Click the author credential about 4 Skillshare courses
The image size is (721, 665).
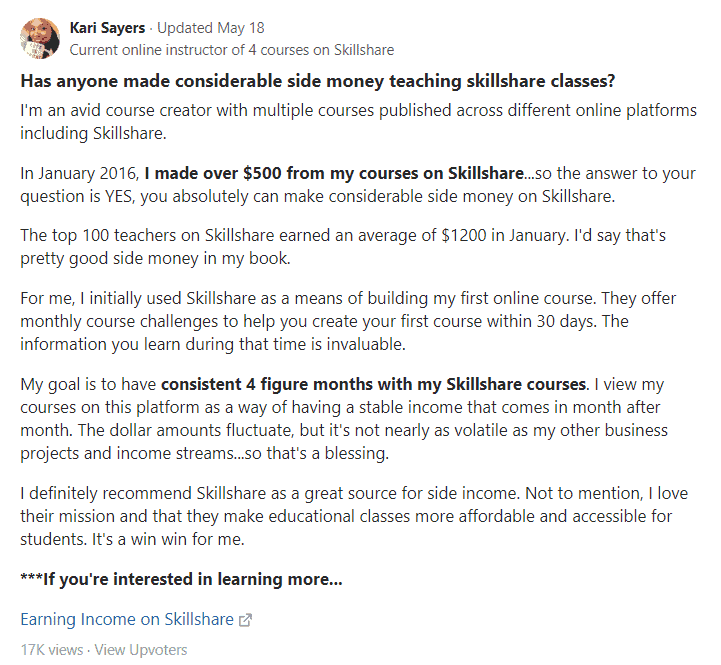232,50
